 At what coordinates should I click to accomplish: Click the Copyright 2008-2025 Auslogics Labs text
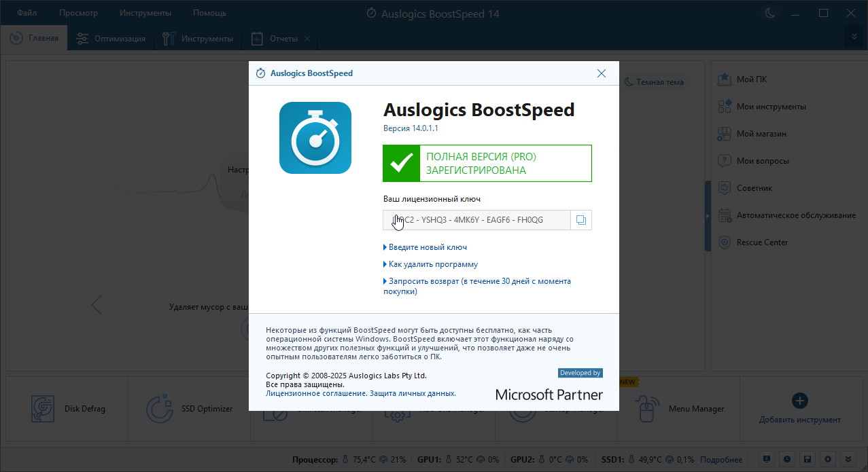346,376
